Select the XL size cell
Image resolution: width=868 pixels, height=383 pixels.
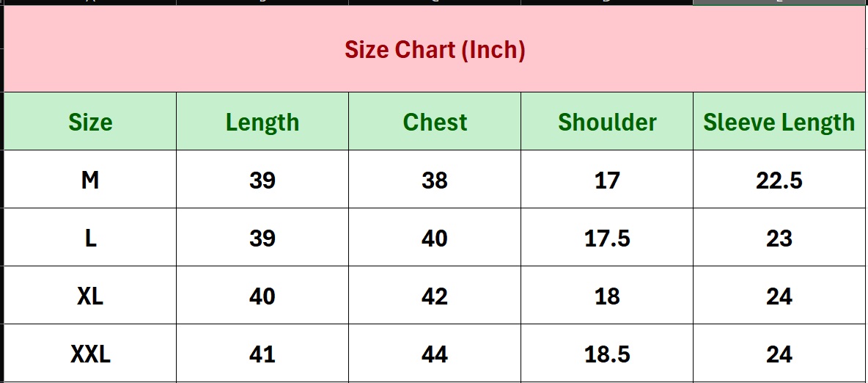click(x=90, y=296)
